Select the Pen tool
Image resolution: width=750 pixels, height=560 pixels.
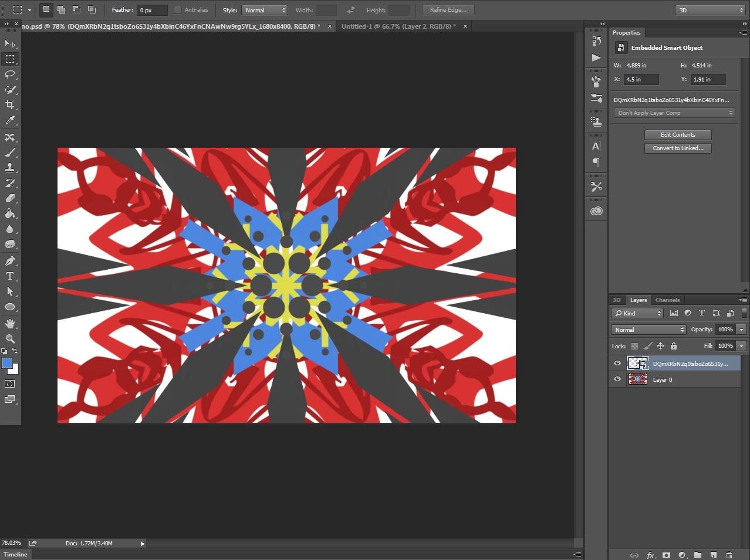pos(10,261)
